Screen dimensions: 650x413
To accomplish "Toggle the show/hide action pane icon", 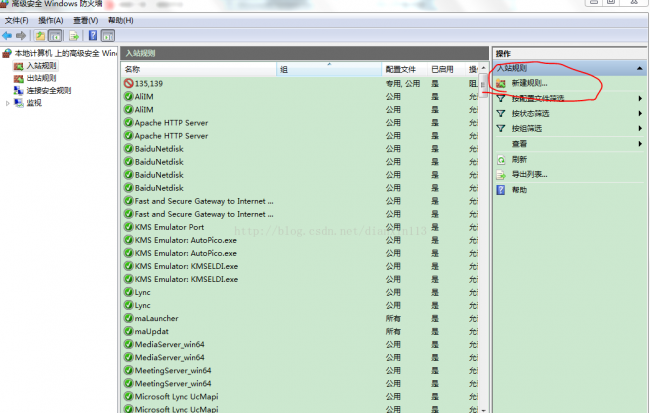I will (x=108, y=36).
